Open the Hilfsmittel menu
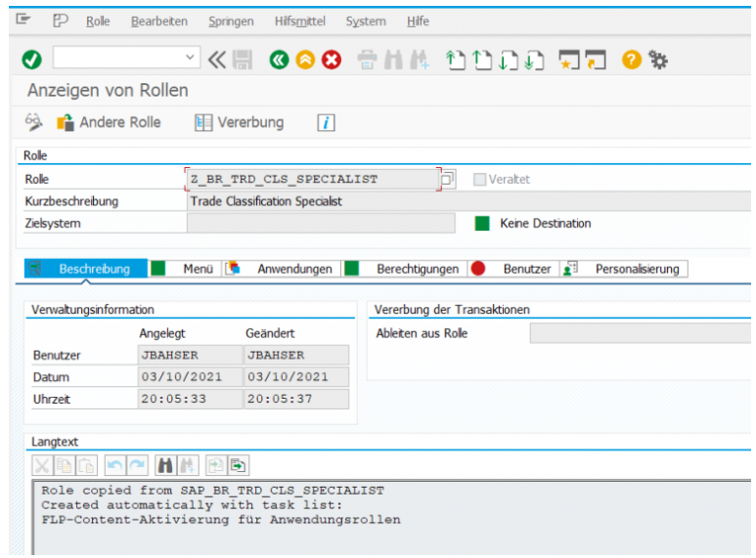 tap(299, 21)
